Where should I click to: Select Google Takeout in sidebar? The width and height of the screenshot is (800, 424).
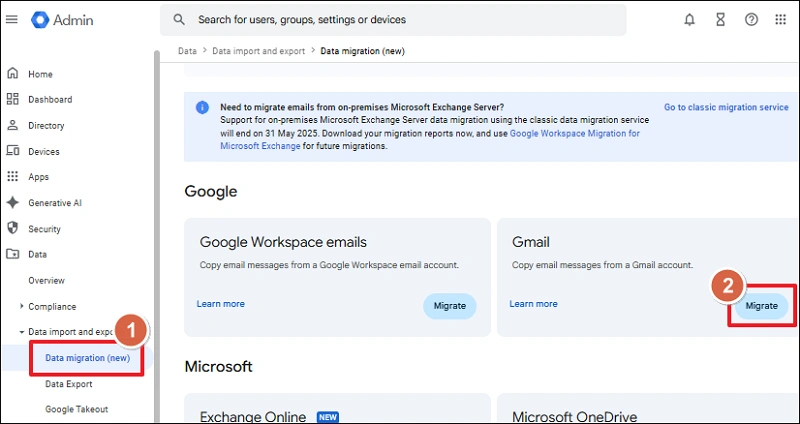tap(77, 409)
